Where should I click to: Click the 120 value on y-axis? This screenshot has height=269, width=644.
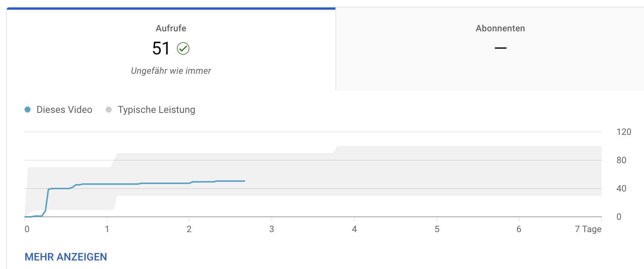(x=624, y=132)
